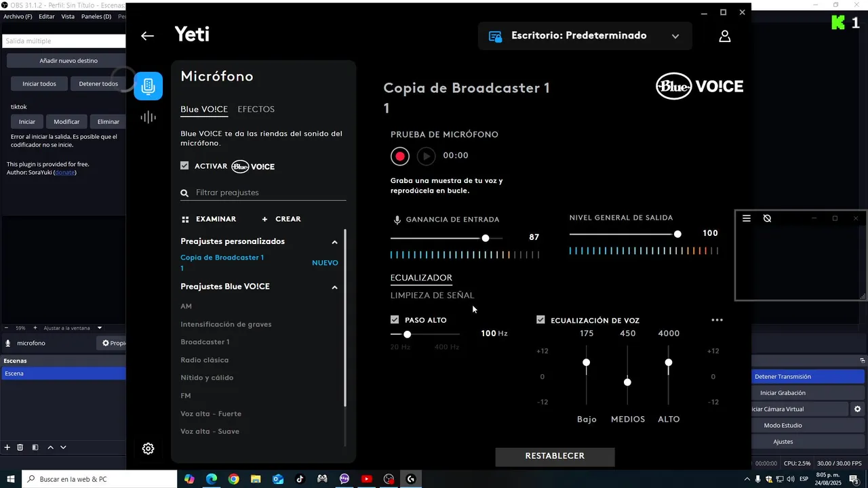Select the Broadcaster 1 preset
Image resolution: width=868 pixels, height=488 pixels.
click(205, 342)
